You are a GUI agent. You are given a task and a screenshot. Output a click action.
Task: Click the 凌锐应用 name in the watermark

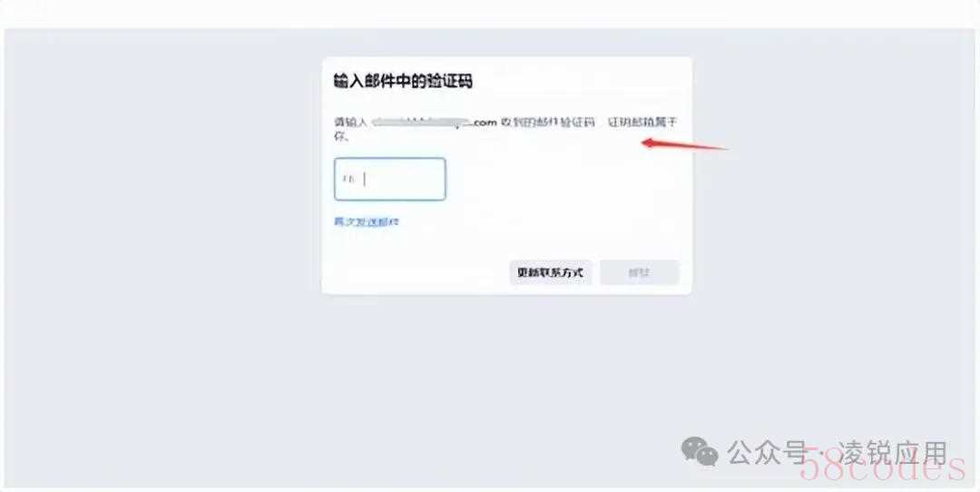tap(894, 453)
